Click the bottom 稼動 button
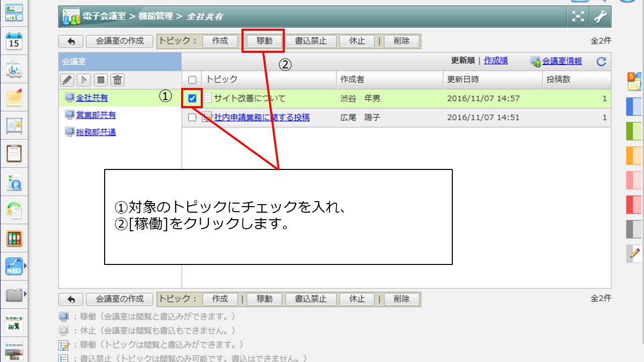This screenshot has width=644, height=362. [x=264, y=299]
